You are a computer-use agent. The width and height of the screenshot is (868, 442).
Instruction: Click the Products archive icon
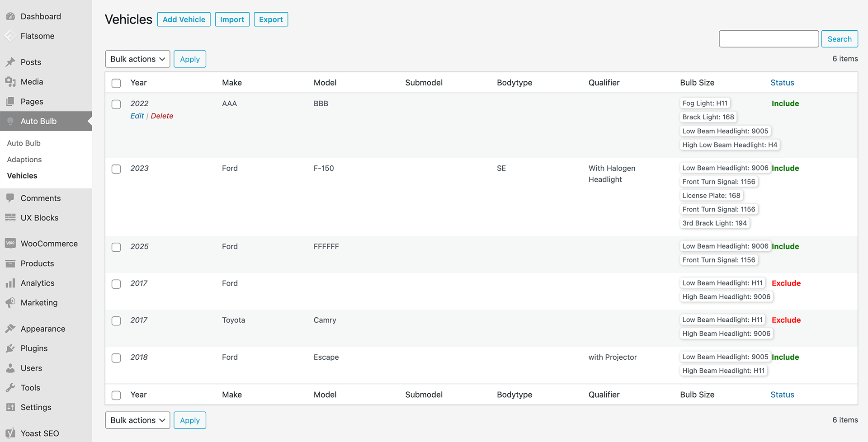click(10, 263)
